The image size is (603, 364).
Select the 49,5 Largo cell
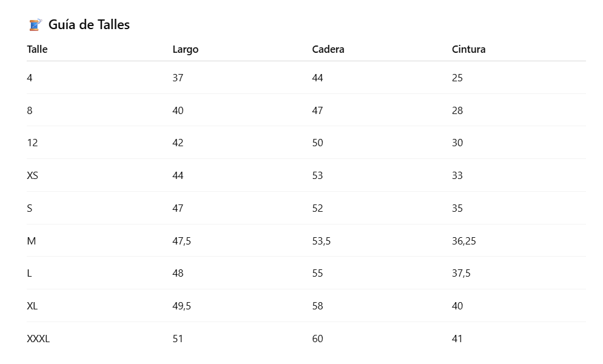pos(181,306)
